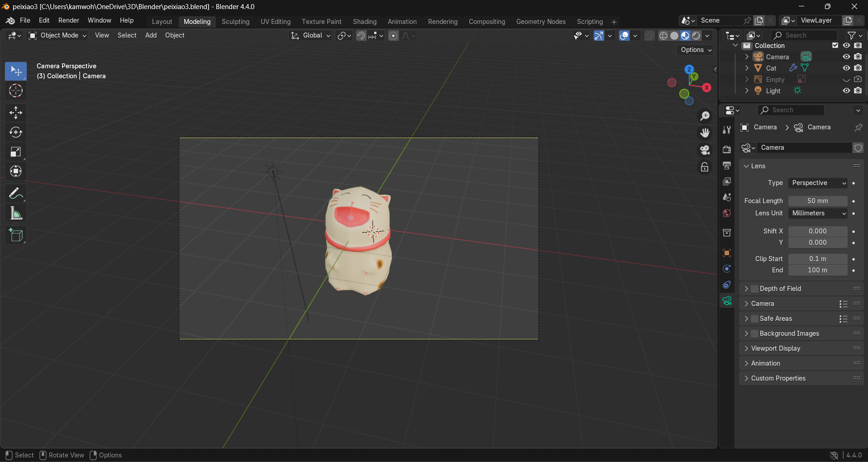This screenshot has width=868, height=462.
Task: Switch to the Shading workspace tab
Action: point(365,21)
